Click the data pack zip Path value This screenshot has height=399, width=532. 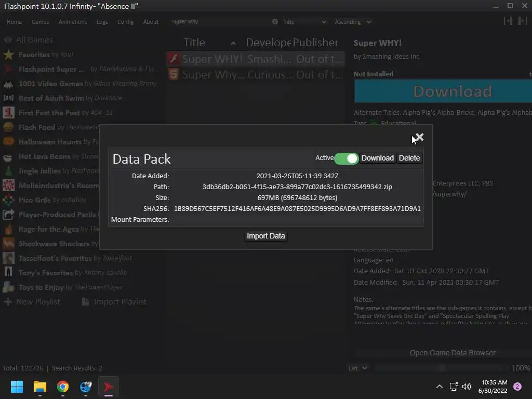click(x=297, y=187)
